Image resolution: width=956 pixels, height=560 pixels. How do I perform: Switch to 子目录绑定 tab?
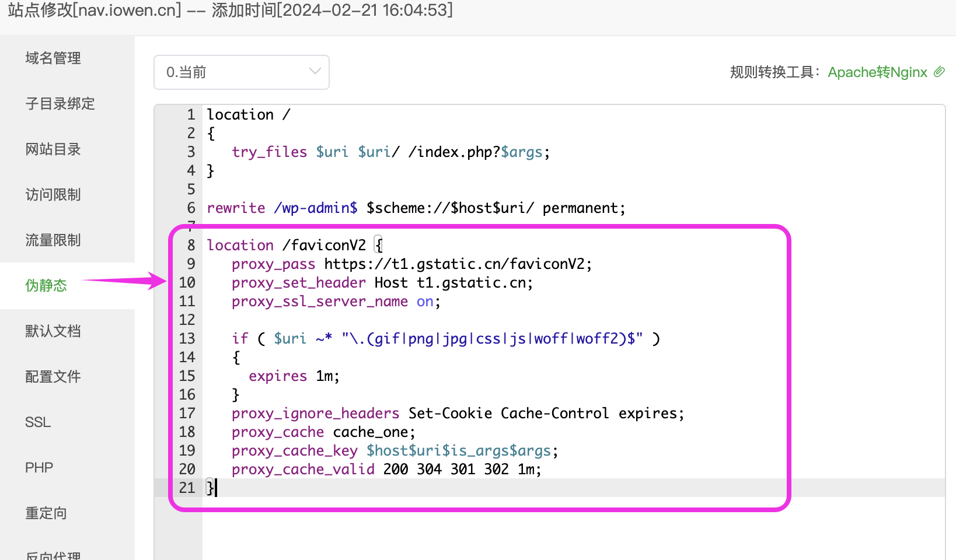click(x=60, y=104)
